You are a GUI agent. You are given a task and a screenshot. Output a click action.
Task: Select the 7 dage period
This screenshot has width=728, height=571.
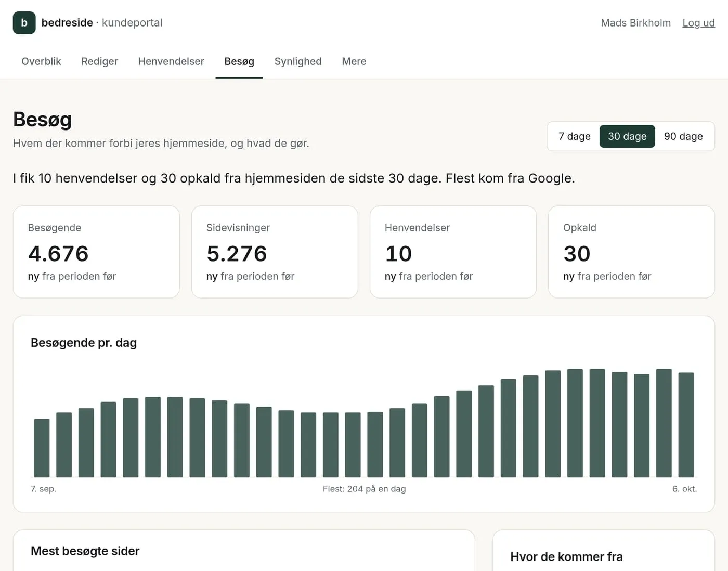[574, 136]
